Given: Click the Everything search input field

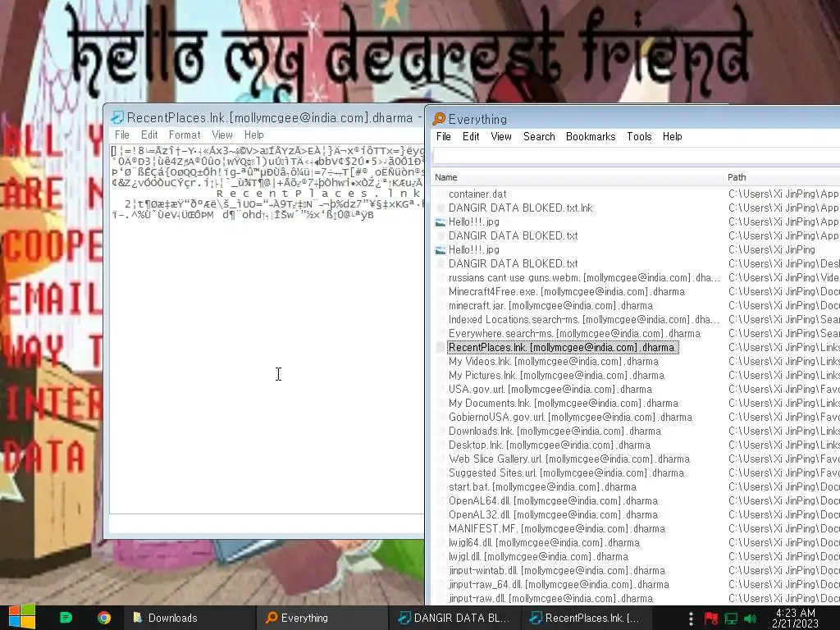Looking at the screenshot, I should 637,155.
